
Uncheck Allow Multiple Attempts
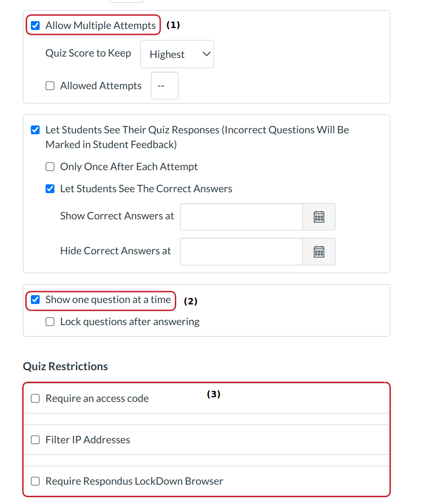35,26
